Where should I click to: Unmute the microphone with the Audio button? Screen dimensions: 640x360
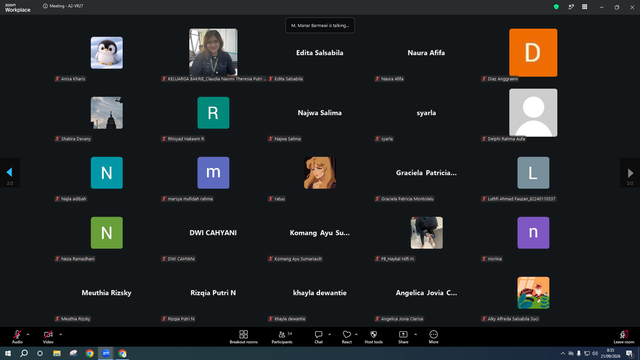(17, 337)
